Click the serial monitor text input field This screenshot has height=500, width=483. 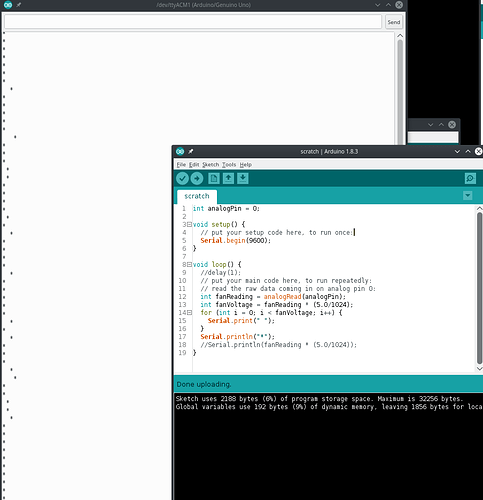pyautogui.click(x=193, y=22)
